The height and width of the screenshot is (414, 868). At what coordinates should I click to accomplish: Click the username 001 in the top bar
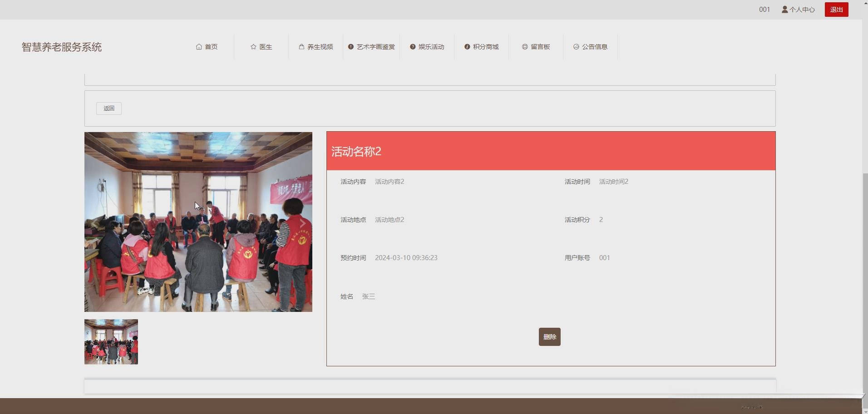coord(764,10)
